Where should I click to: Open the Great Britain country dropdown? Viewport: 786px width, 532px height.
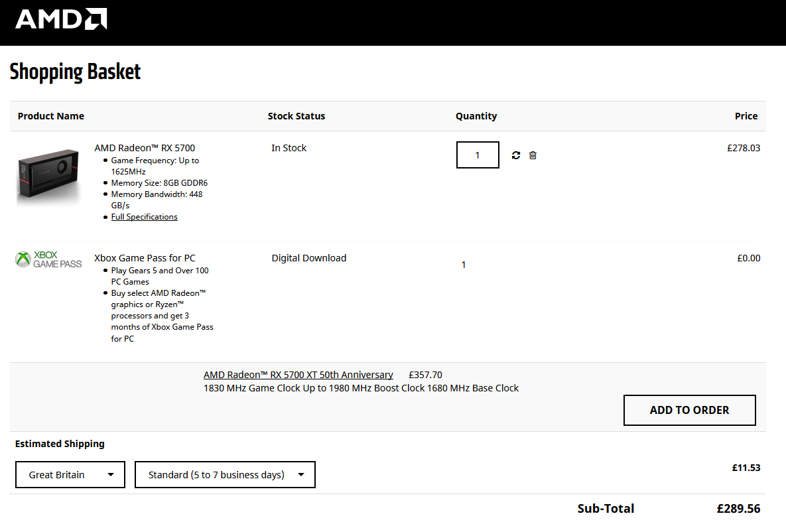coord(70,475)
